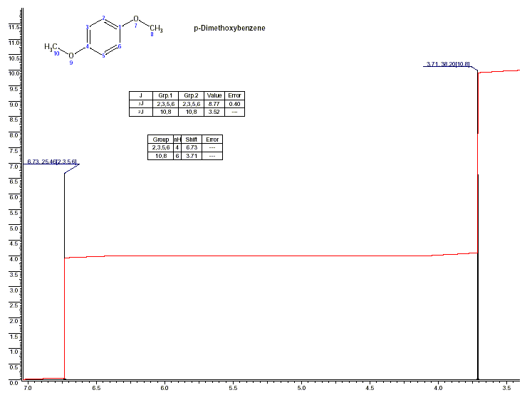Click the Error header in coupling table
This screenshot has height=400, width=532.
coord(234,95)
